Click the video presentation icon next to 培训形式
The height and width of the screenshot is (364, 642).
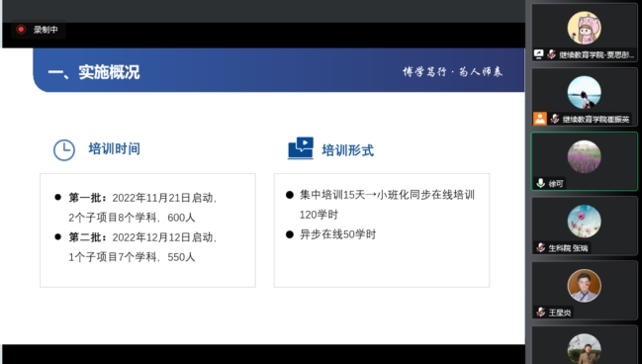pos(301,147)
